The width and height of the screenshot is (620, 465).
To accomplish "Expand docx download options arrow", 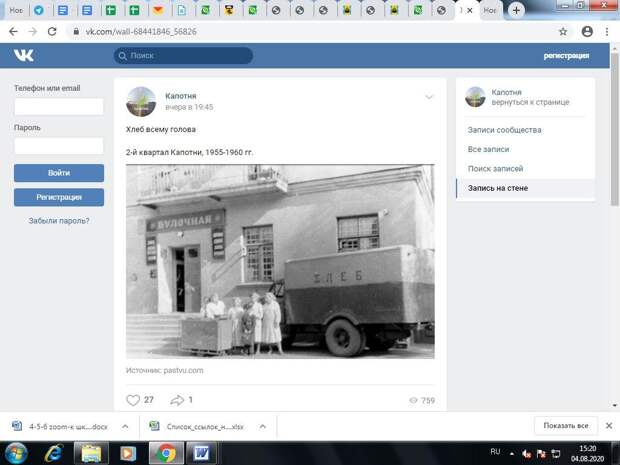I will 125,426.
